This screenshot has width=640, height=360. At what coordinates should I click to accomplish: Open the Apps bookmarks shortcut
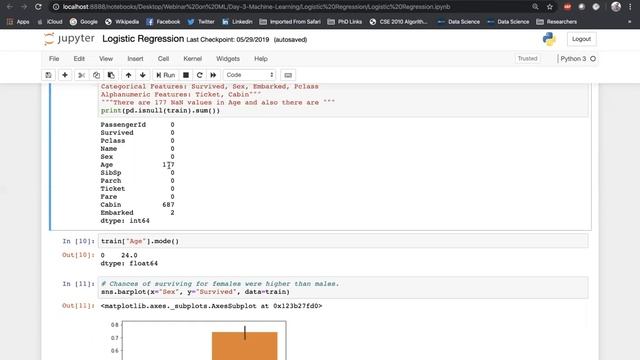pos(18,22)
